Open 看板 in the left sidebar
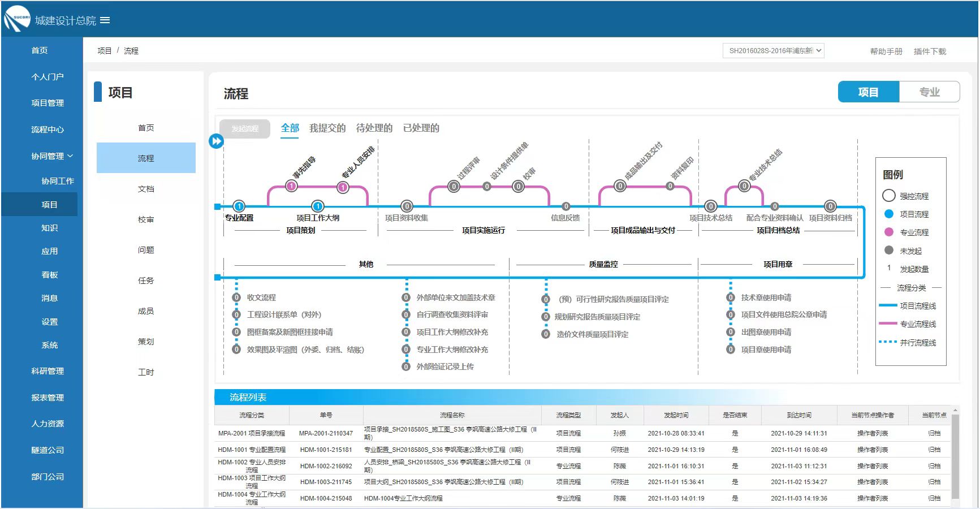980x509 pixels. tap(50, 275)
